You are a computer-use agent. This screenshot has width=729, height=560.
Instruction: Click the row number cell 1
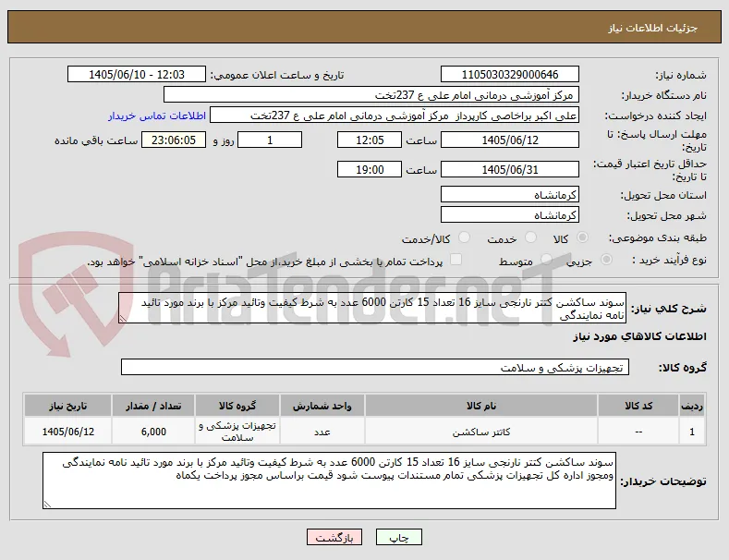tap(692, 432)
